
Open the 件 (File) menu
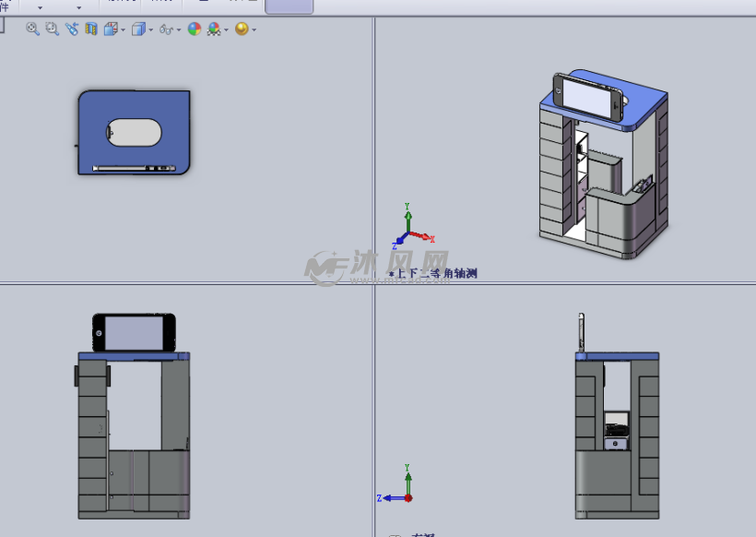point(5,7)
